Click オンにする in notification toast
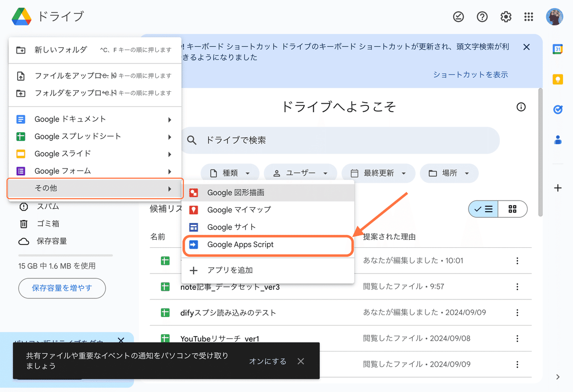The width and height of the screenshot is (573, 392). (267, 361)
